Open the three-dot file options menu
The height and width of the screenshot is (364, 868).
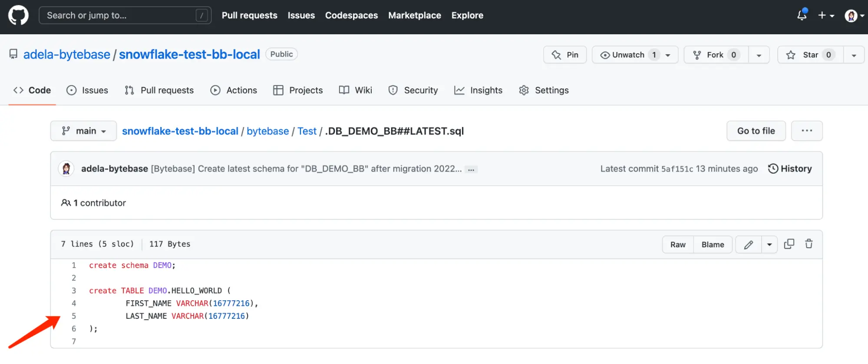pyautogui.click(x=807, y=131)
